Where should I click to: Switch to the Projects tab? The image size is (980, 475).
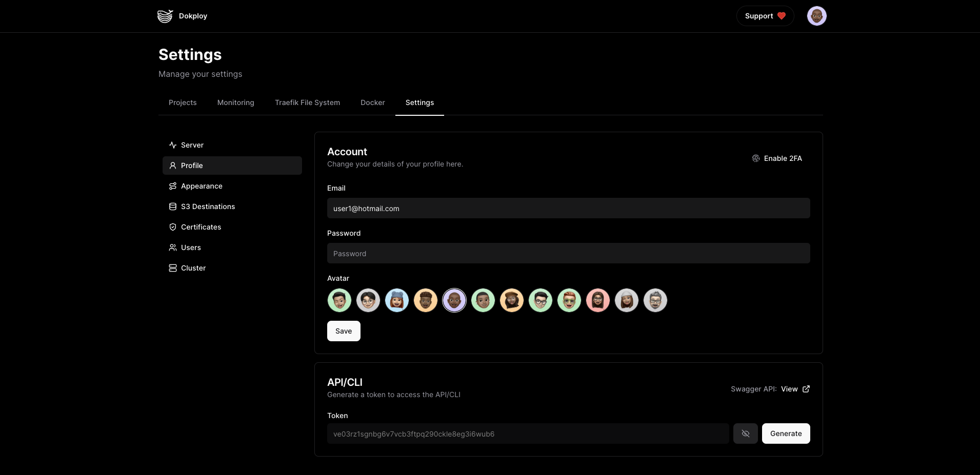[x=183, y=102]
